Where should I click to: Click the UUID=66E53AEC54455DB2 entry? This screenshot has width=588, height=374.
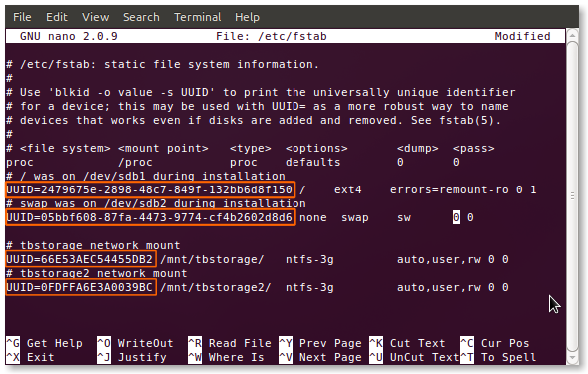point(80,259)
